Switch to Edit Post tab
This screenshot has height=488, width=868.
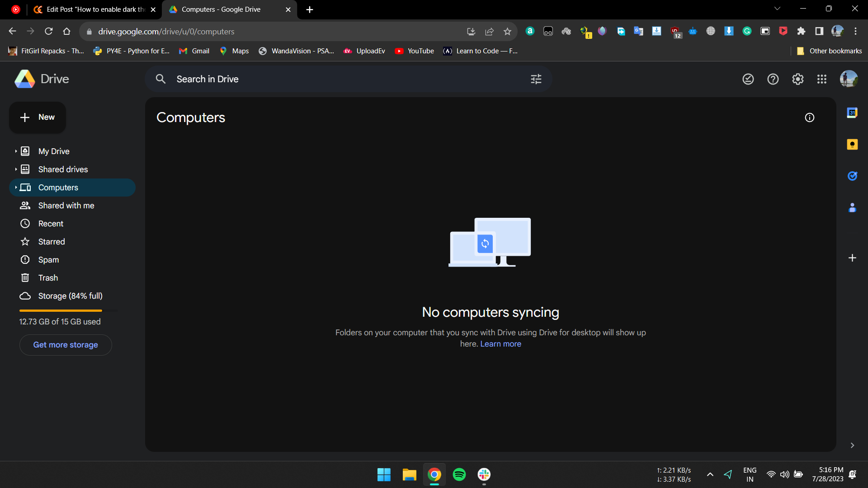coord(95,9)
